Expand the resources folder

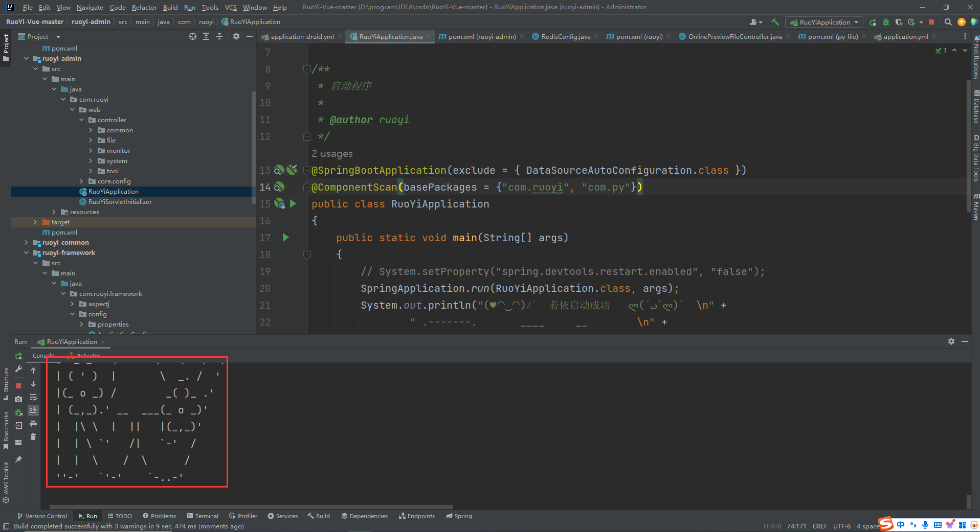pos(54,212)
